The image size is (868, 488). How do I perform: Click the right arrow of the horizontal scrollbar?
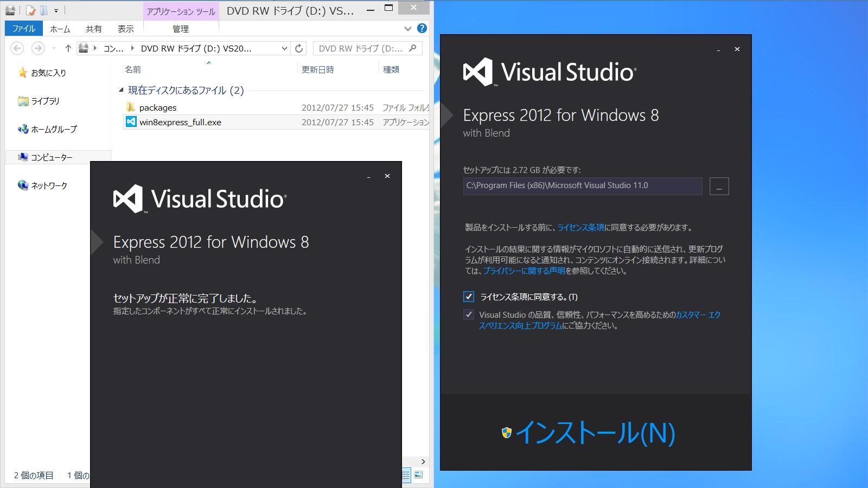click(x=423, y=461)
